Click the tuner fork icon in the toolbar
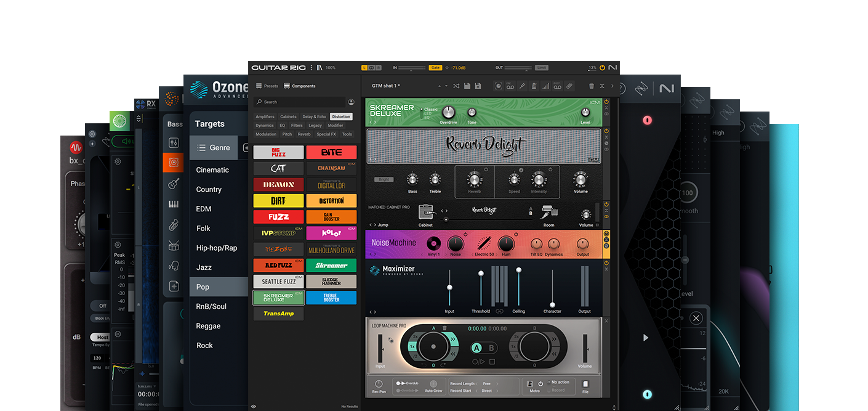The height and width of the screenshot is (411, 868). tap(521, 86)
